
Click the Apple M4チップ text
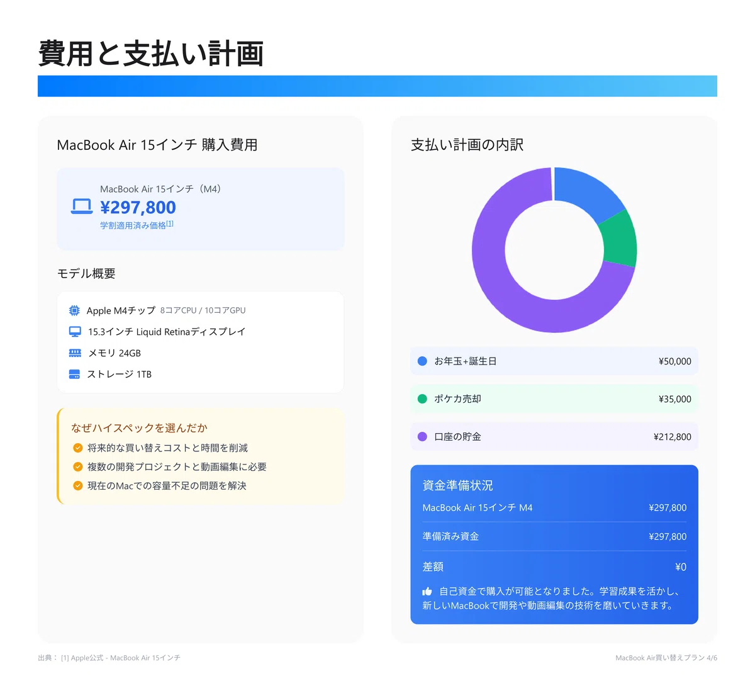coord(121,310)
